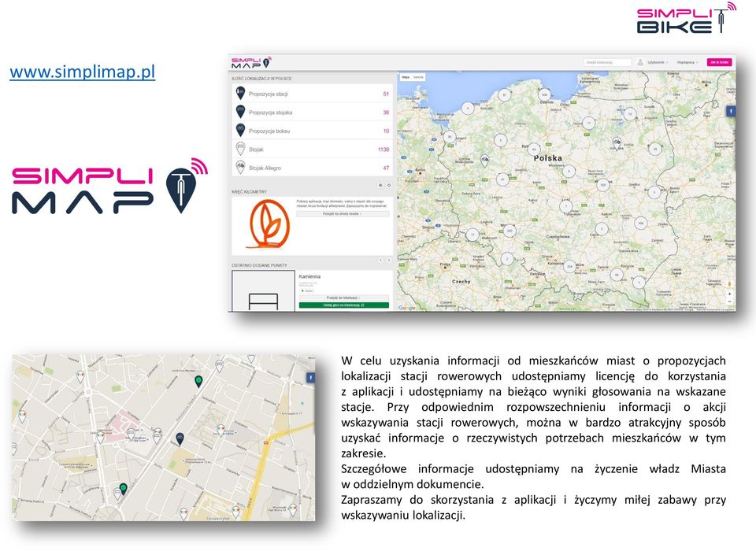The height and width of the screenshot is (551, 756).
Task: Open the map cluster near Lublin
Action: pos(641,224)
